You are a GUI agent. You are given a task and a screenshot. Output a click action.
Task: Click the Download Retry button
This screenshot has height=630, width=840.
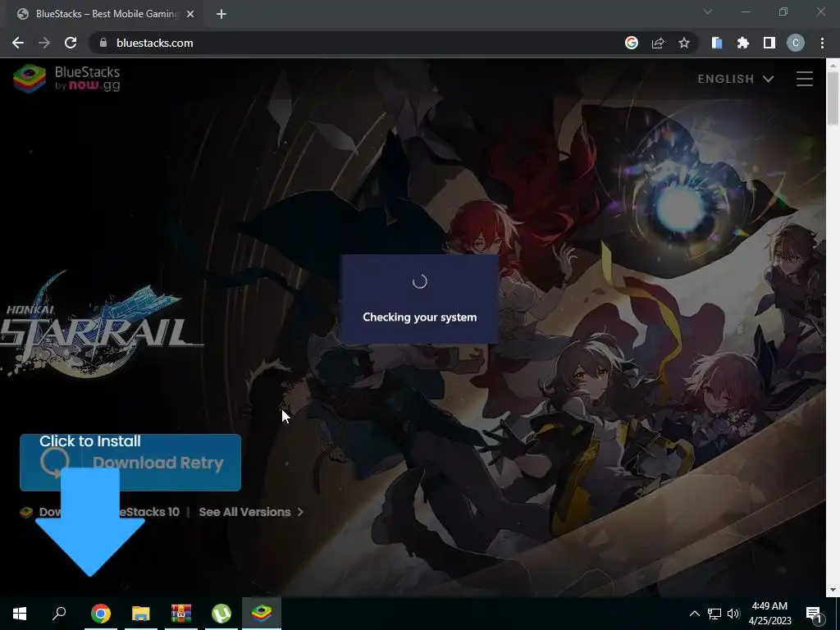130,463
